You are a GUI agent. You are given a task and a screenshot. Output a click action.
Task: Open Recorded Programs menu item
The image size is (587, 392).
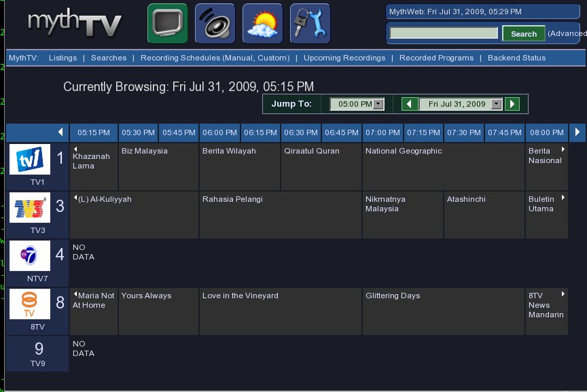tap(436, 58)
